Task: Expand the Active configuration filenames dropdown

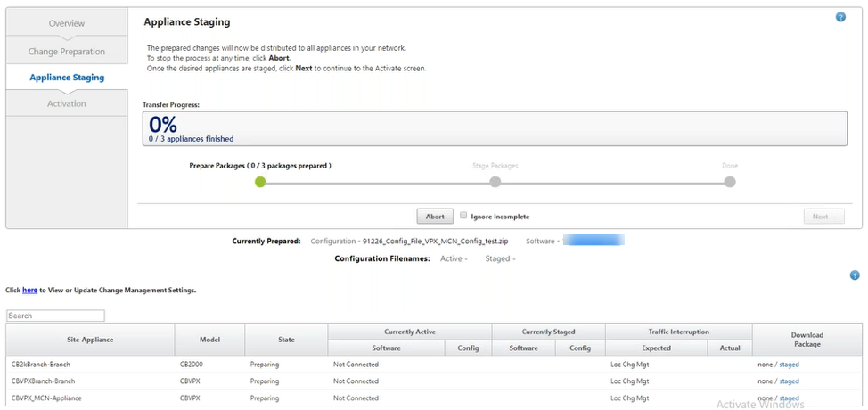Action: [x=454, y=258]
